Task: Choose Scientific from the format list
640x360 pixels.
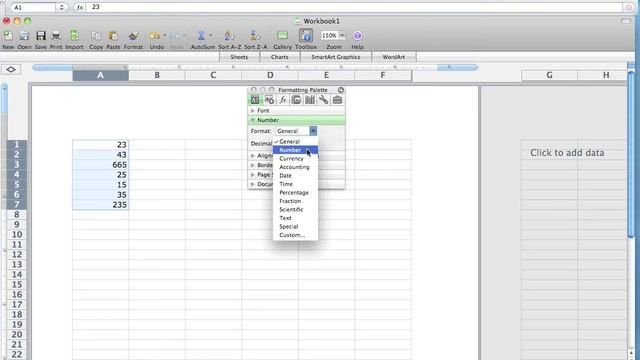Action: [x=296, y=210]
